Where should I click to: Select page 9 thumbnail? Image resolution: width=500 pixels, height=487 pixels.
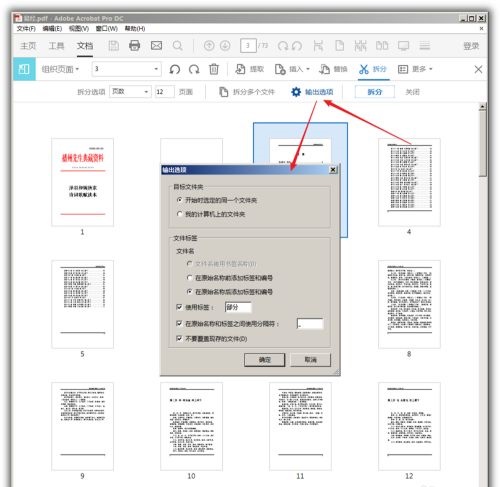[82, 426]
